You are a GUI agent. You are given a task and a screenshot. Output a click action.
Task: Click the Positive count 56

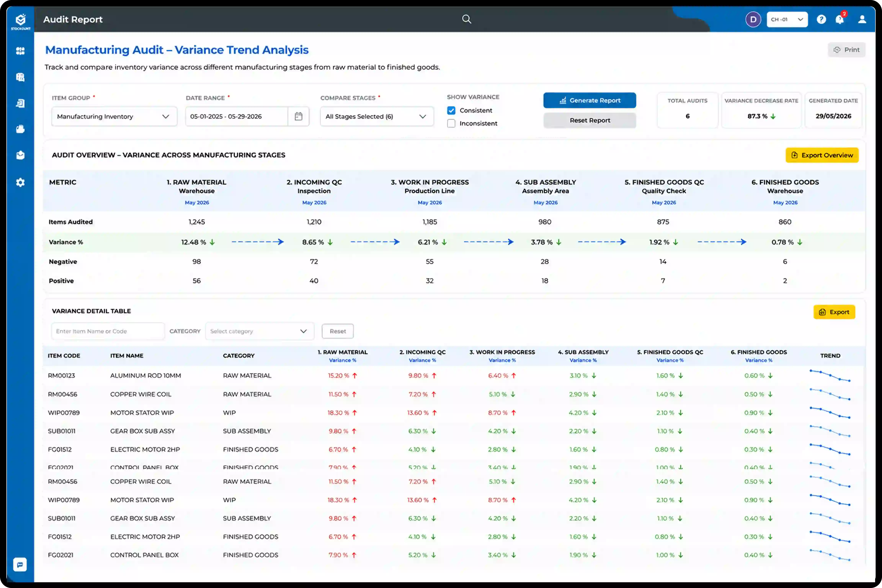point(197,281)
